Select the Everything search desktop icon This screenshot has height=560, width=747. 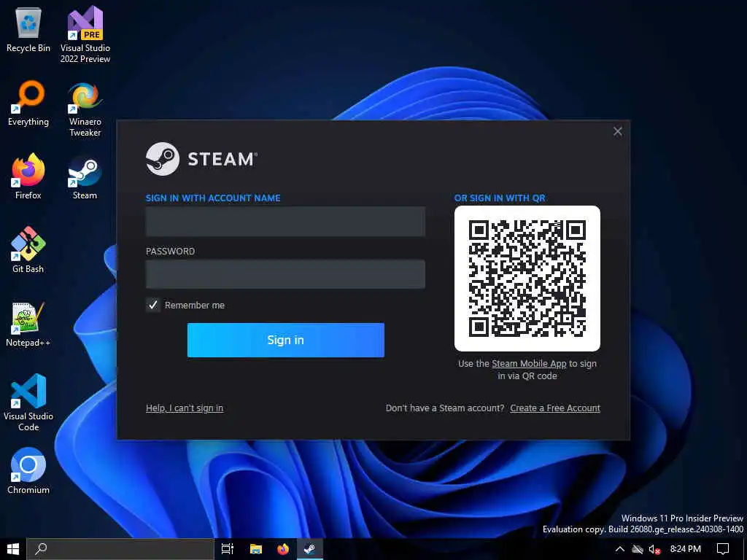[x=28, y=104]
